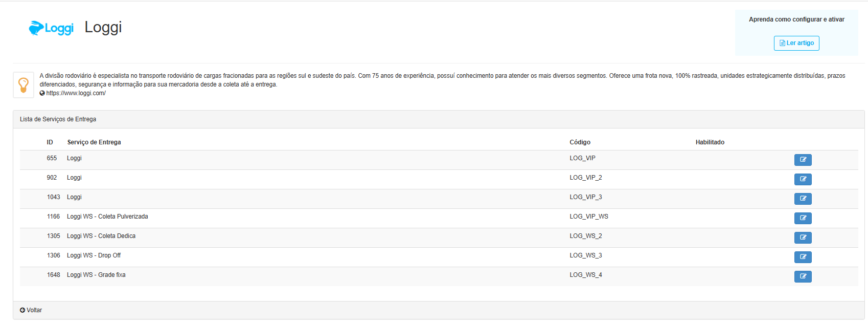The width and height of the screenshot is (868, 323).
Task: Click the ID column header
Action: point(50,142)
